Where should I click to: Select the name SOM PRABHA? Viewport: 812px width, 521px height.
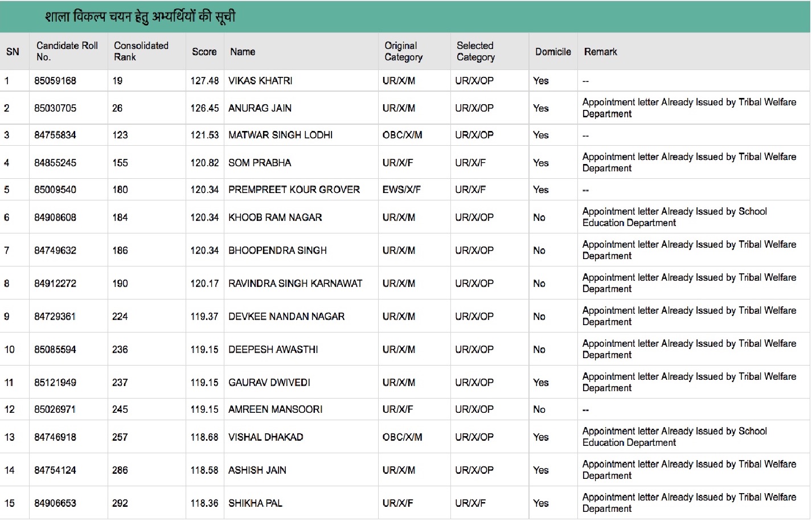pyautogui.click(x=260, y=163)
